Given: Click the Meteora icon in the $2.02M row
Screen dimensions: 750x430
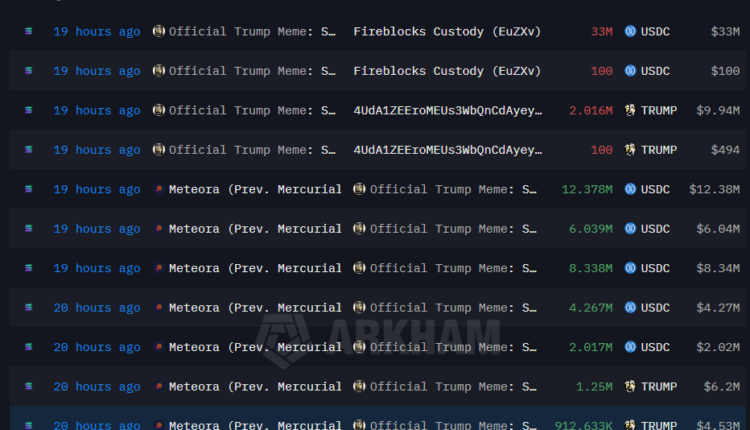Looking at the screenshot, I should (159, 347).
